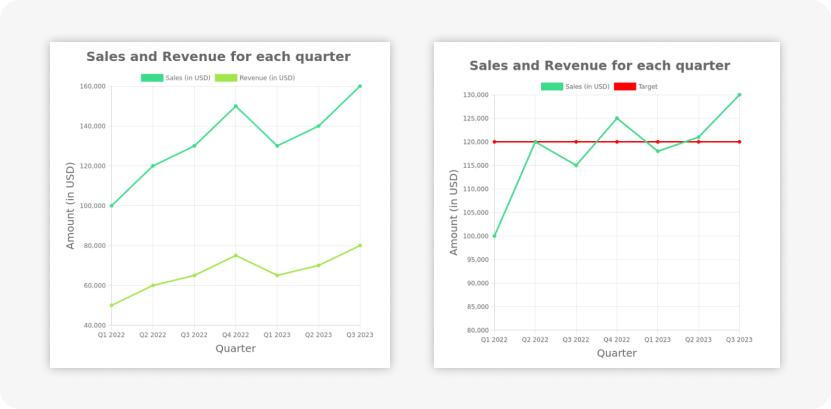Pick right chart Sales point at Q1 2022

494,236
